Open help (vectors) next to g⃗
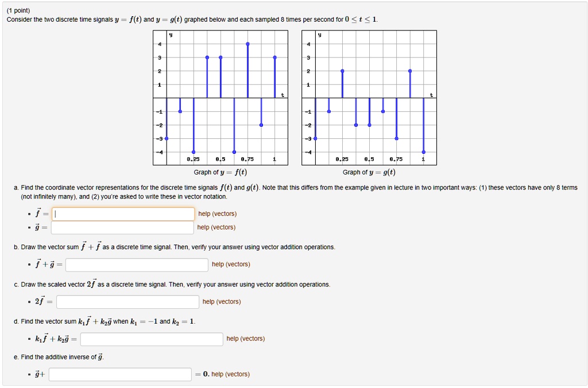The height and width of the screenshot is (388, 588). pos(216,227)
